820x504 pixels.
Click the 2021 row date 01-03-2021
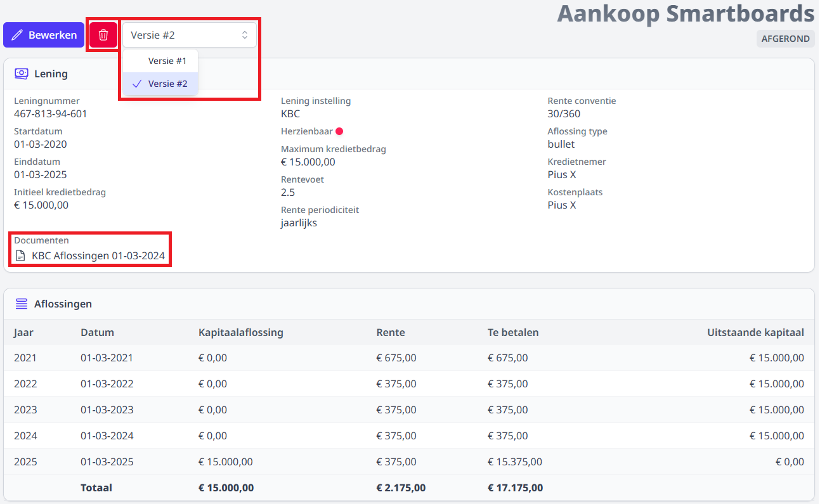[x=107, y=358]
